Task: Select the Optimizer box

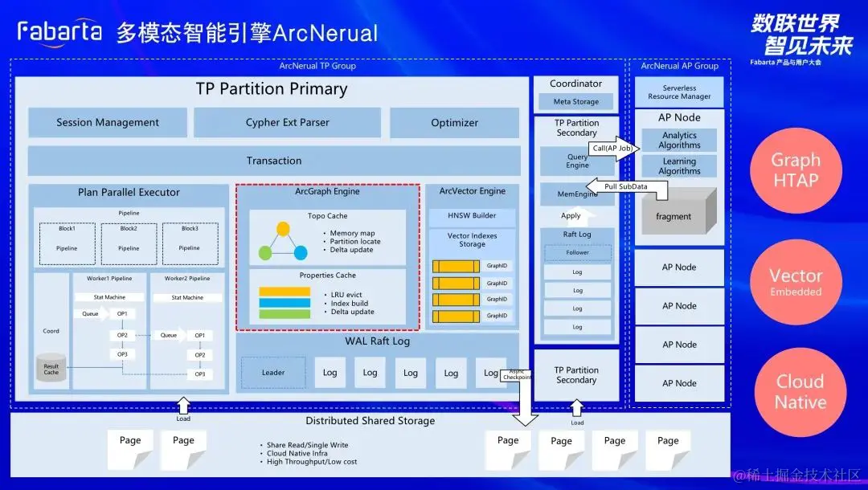Action: tap(454, 123)
